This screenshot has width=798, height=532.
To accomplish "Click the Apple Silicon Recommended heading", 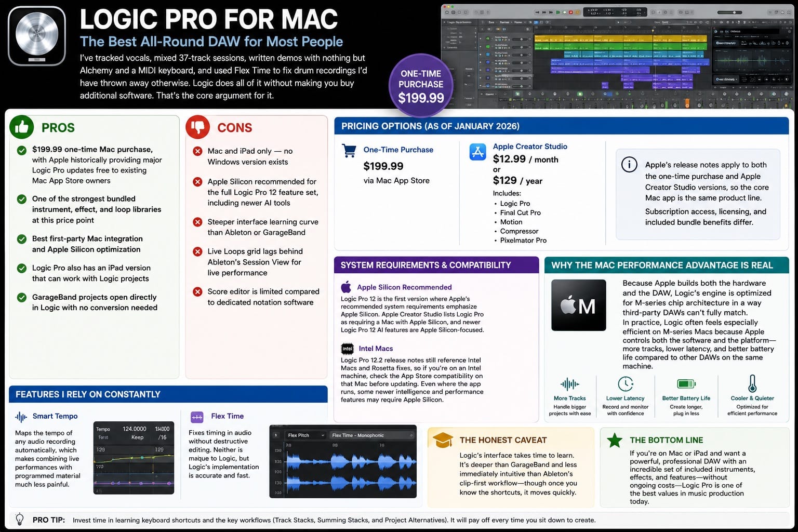I will click(404, 287).
